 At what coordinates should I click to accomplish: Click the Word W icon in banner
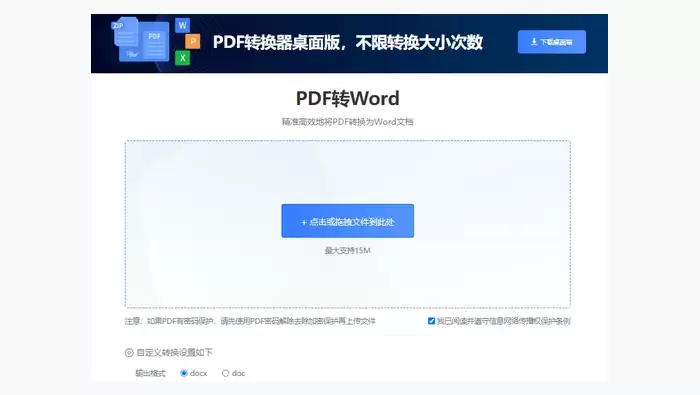(x=182, y=25)
